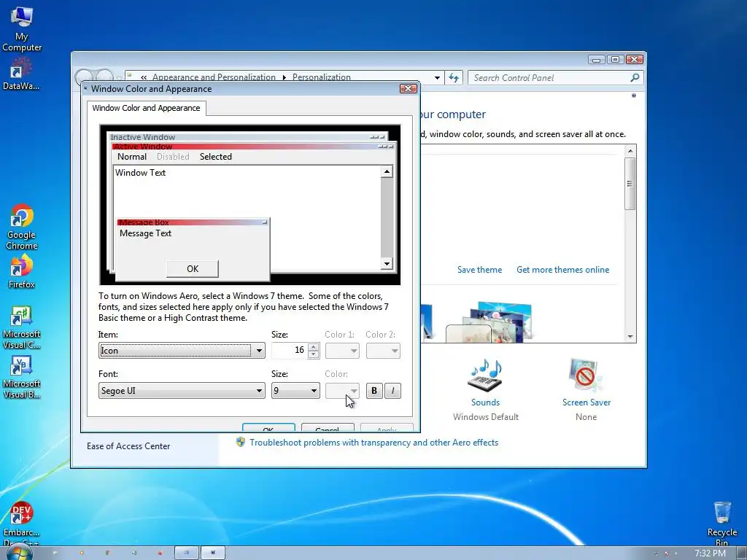Screen dimensions: 747x560
Task: Toggle Italic font style button
Action: tap(392, 391)
